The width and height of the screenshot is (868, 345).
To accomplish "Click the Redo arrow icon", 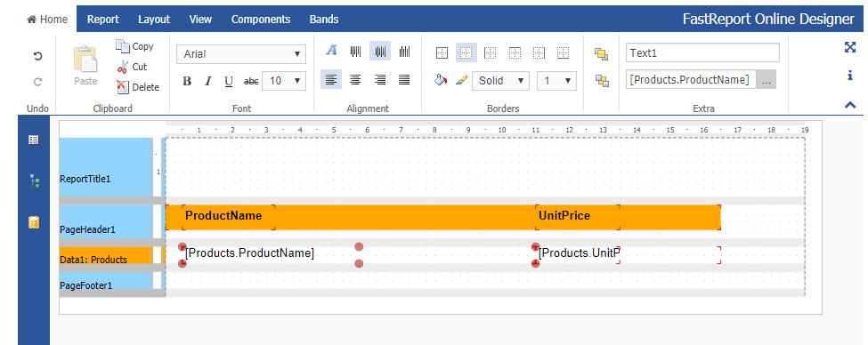I will [37, 82].
